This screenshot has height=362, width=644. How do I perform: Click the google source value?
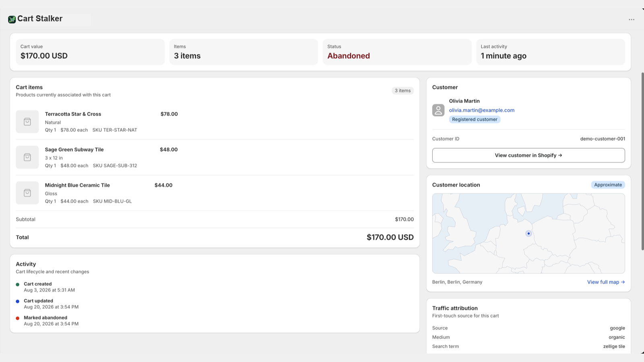(617, 328)
